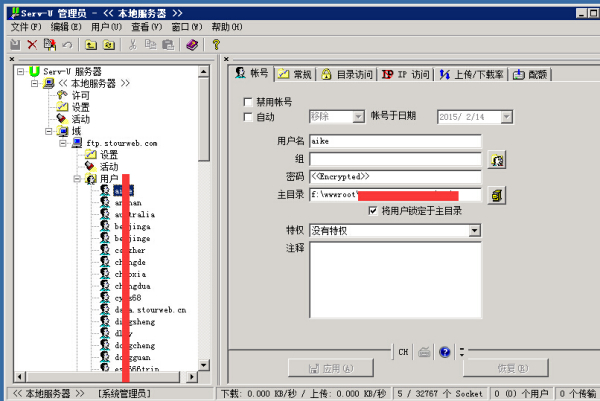Toggle the 自动 checkbox

click(248, 117)
